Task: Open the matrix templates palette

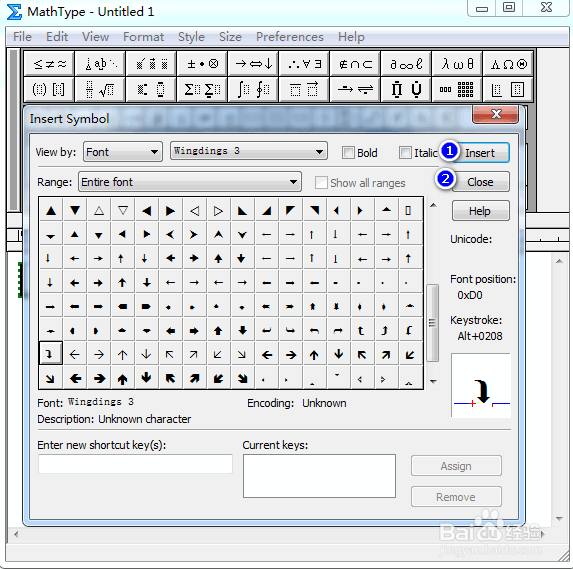Action: [457, 90]
